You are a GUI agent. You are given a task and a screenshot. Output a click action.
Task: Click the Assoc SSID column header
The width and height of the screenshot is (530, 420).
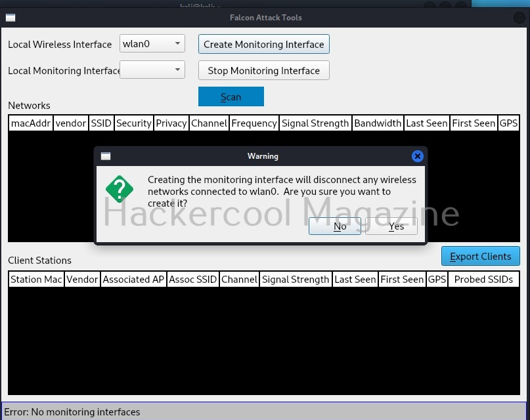[x=192, y=279]
